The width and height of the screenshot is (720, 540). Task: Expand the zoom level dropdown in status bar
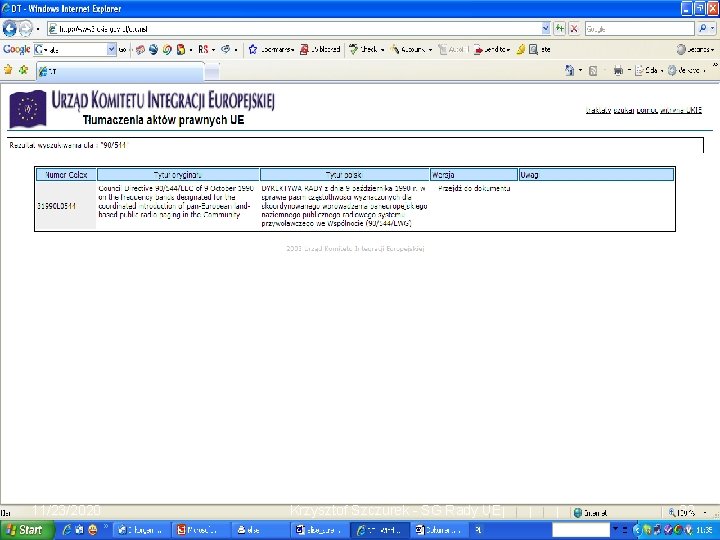pos(705,512)
